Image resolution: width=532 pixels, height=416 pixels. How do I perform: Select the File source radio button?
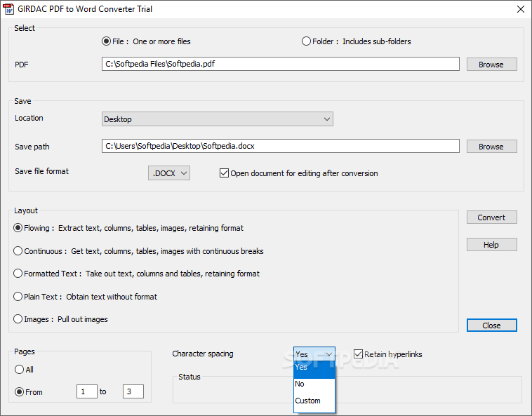(106, 41)
